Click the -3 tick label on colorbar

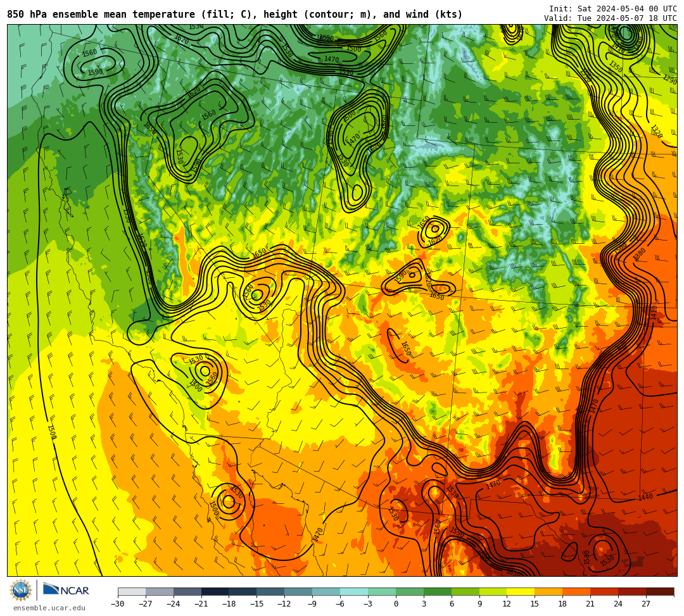pyautogui.click(x=368, y=604)
